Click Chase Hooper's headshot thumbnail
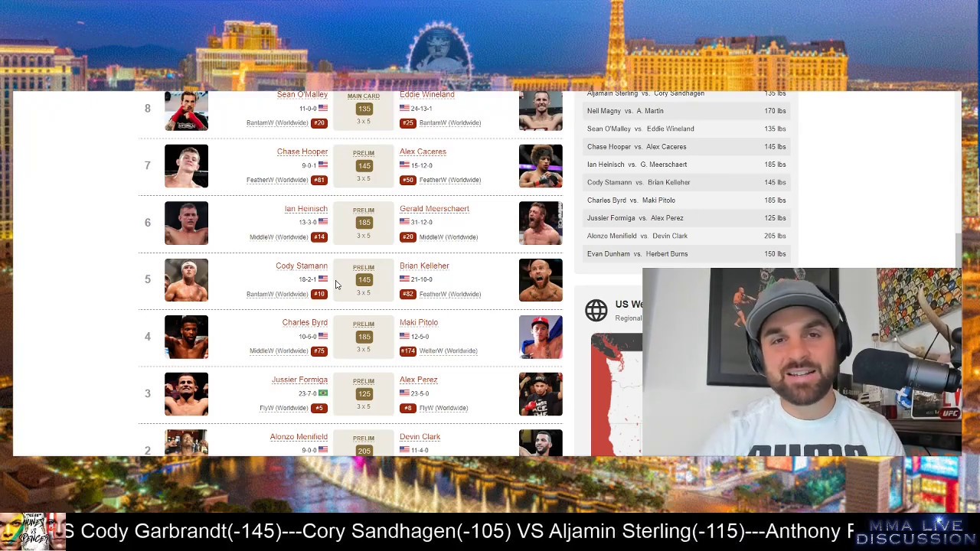Image resolution: width=980 pixels, height=551 pixels. (186, 166)
